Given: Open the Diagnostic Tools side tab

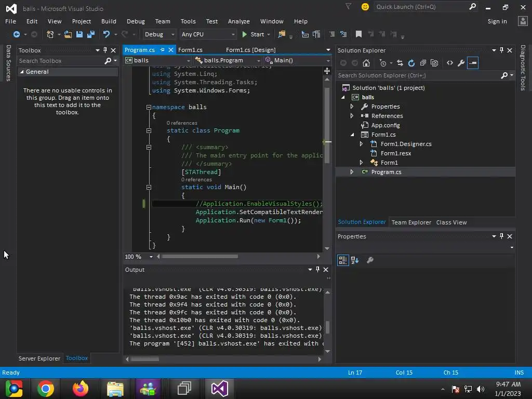Looking at the screenshot, I should coord(523,68).
